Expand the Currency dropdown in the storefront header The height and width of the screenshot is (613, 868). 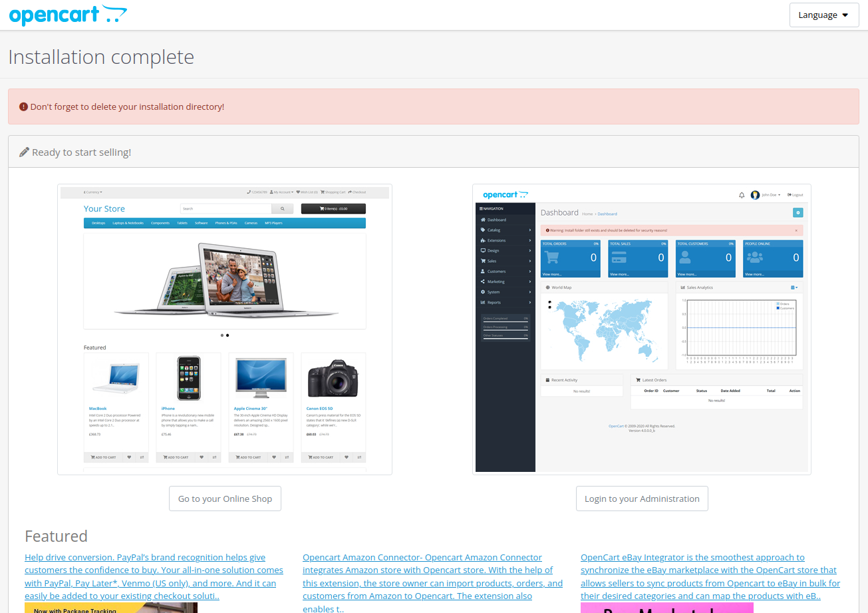pos(94,192)
